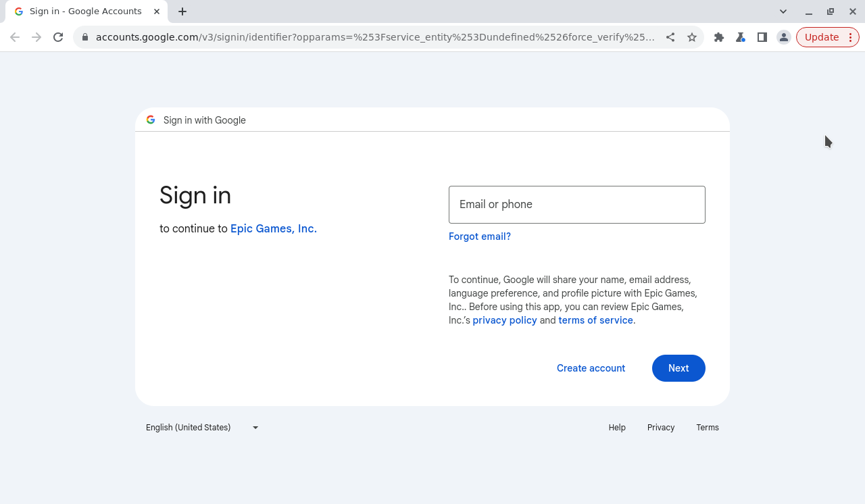Click the address bar URL
Image resolution: width=865 pixels, height=504 pixels.
[x=375, y=37]
